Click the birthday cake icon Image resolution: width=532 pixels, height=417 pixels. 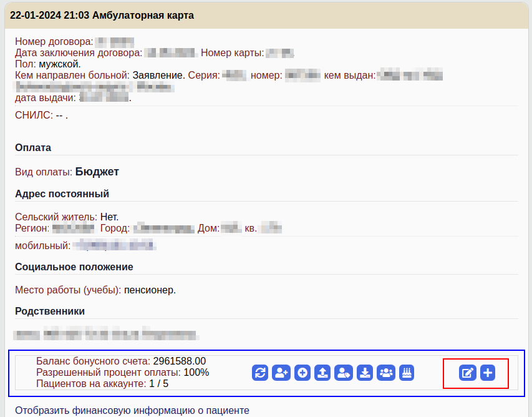point(407,373)
